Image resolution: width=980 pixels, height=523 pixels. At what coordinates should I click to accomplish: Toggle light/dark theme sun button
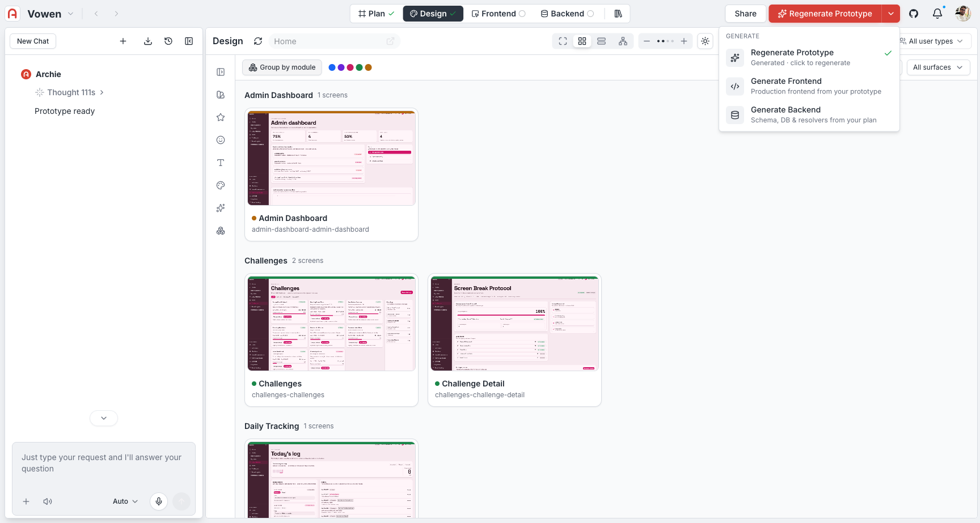coord(705,41)
